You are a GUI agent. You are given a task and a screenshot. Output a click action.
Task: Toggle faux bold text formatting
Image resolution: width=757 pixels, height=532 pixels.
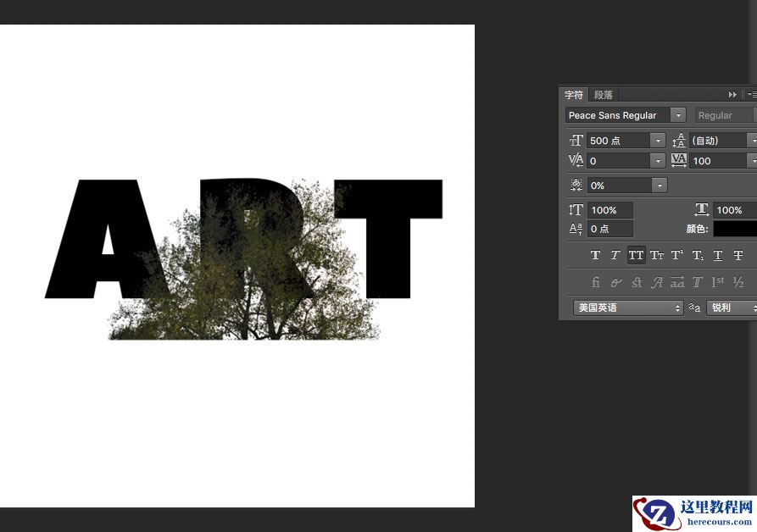coord(595,255)
